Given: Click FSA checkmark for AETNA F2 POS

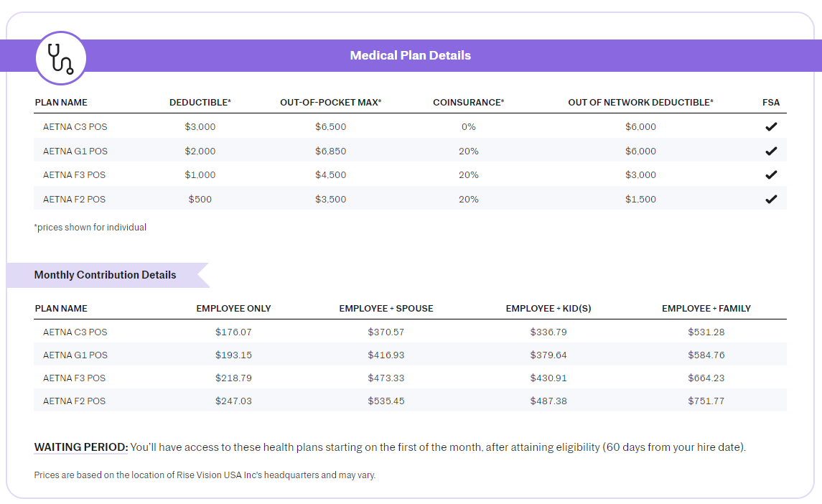Looking at the screenshot, I should pyautogui.click(x=771, y=200).
